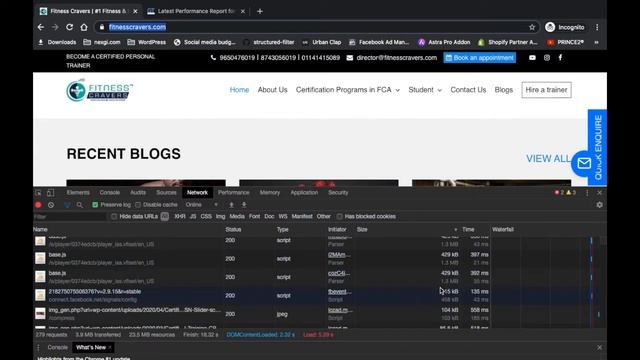Open the Chrome three-dot menu
Image resolution: width=640 pixels, height=360 pixels.
point(597,27)
